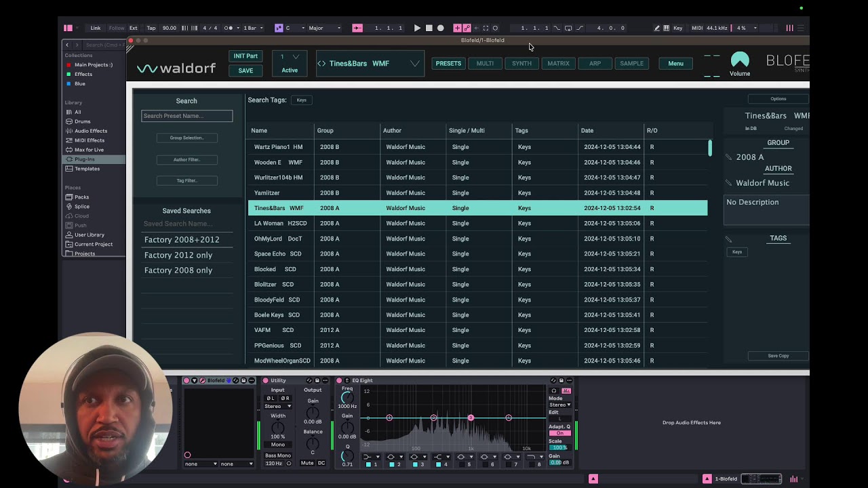Disable EQ Eight Adaptive Q On button
868x488 pixels.
tap(559, 433)
